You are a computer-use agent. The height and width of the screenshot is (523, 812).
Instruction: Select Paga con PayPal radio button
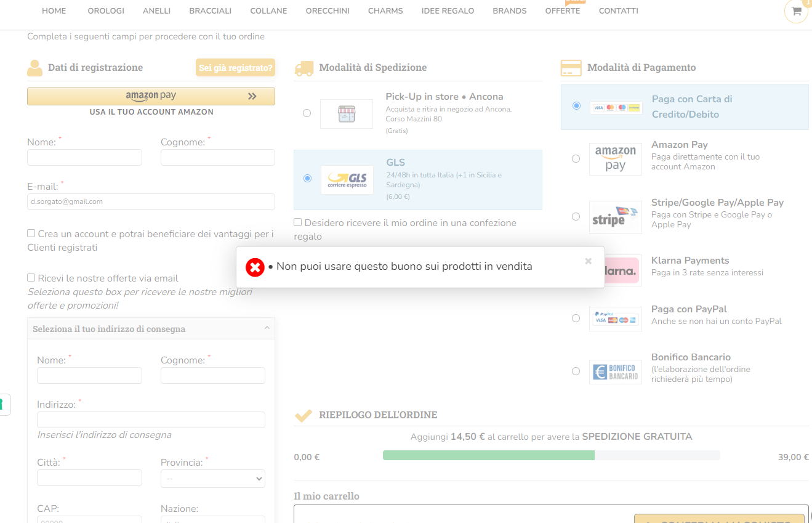click(576, 318)
